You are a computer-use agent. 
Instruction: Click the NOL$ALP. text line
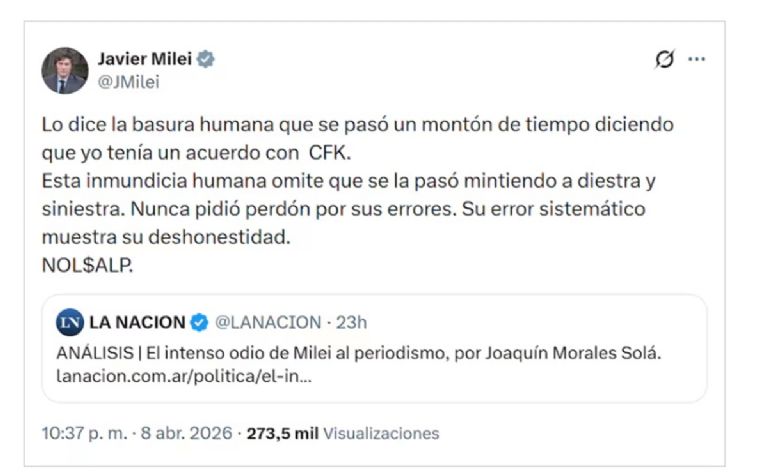tap(88, 266)
